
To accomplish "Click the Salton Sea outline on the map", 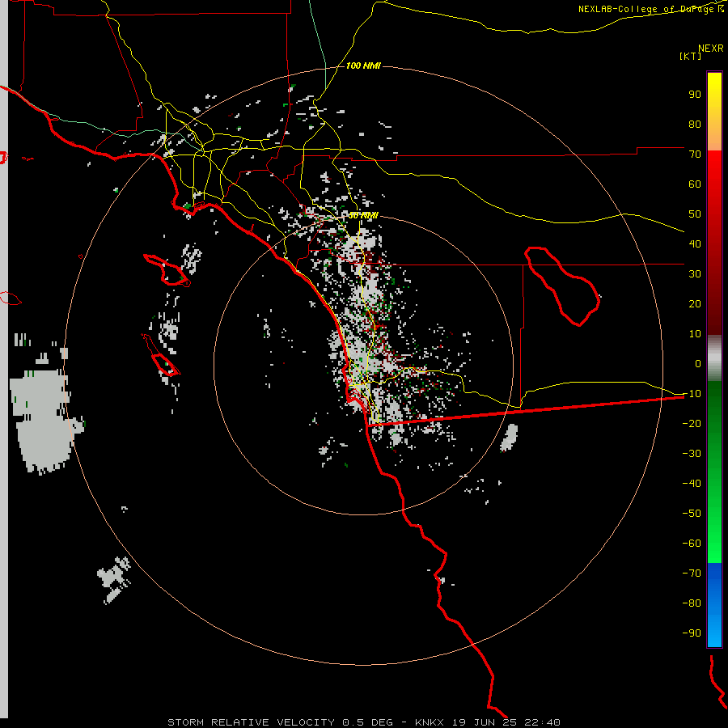I will pyautogui.click(x=562, y=286).
